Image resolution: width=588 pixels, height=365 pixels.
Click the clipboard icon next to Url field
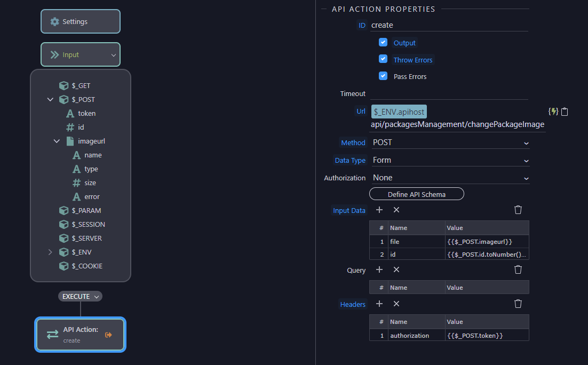coord(565,112)
